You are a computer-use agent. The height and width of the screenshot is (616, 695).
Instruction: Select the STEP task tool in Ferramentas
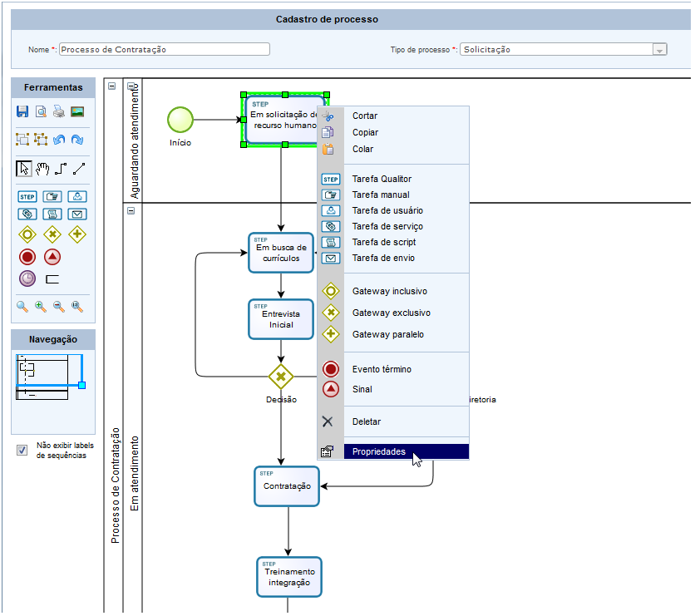point(27,197)
